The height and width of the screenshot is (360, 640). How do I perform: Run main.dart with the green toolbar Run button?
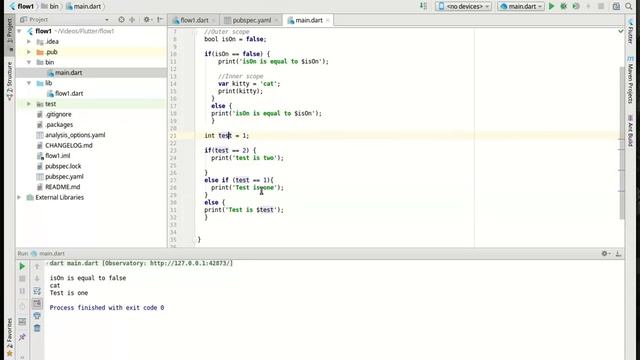pos(551,6)
